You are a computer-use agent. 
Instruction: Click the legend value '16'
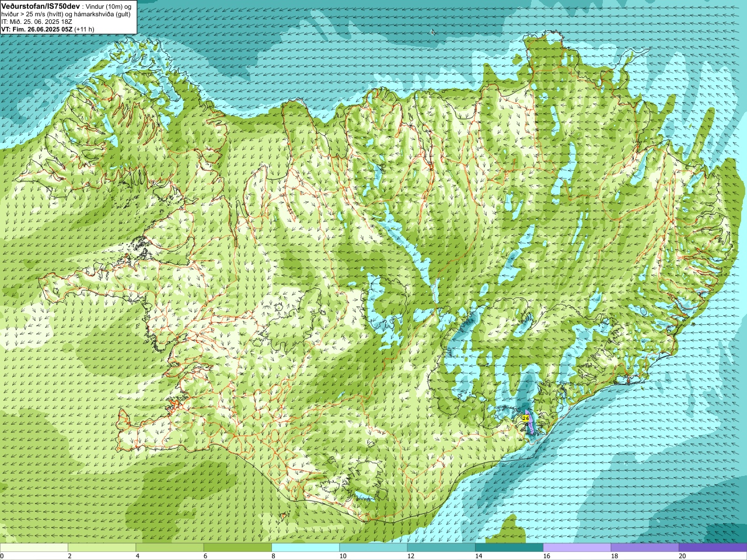coord(547,556)
